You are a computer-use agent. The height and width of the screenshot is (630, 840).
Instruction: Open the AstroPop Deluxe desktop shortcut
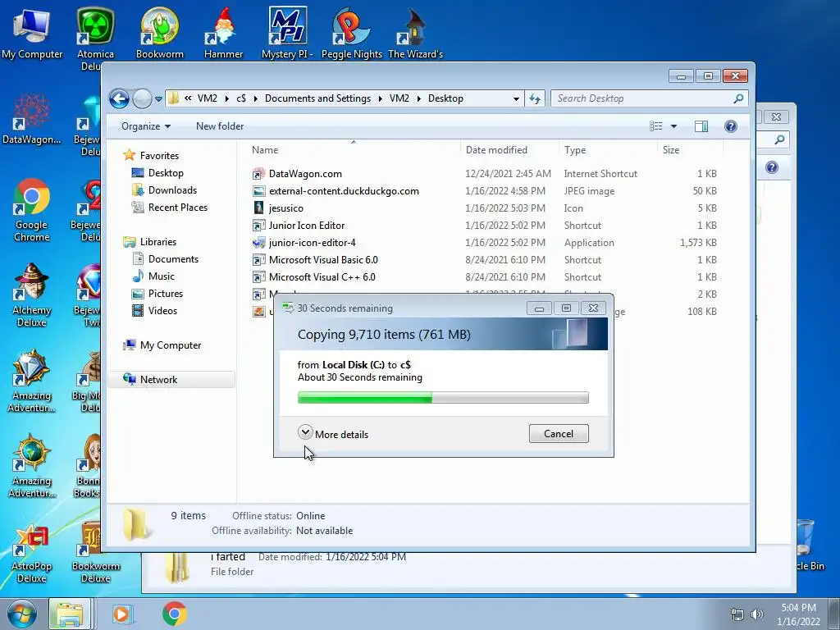point(32,552)
